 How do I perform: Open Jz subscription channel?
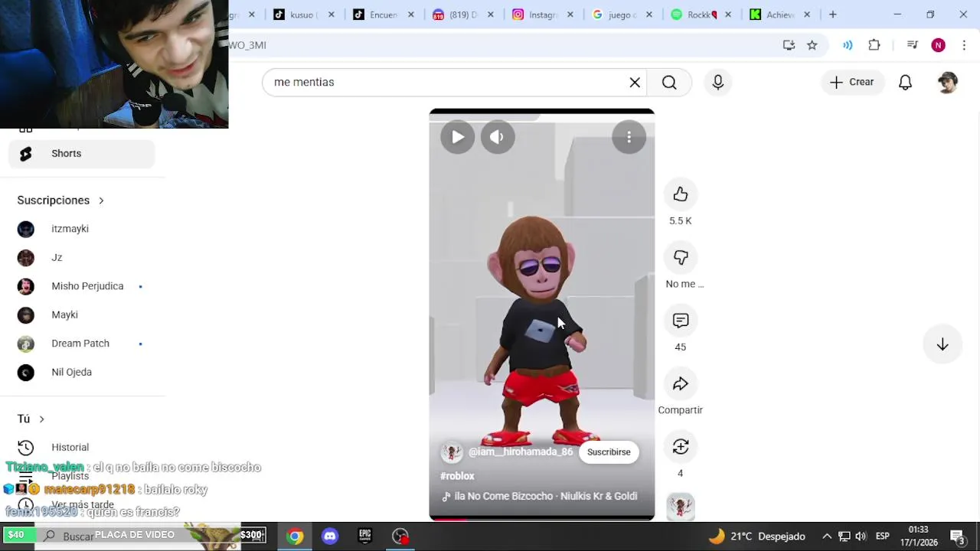point(82,258)
